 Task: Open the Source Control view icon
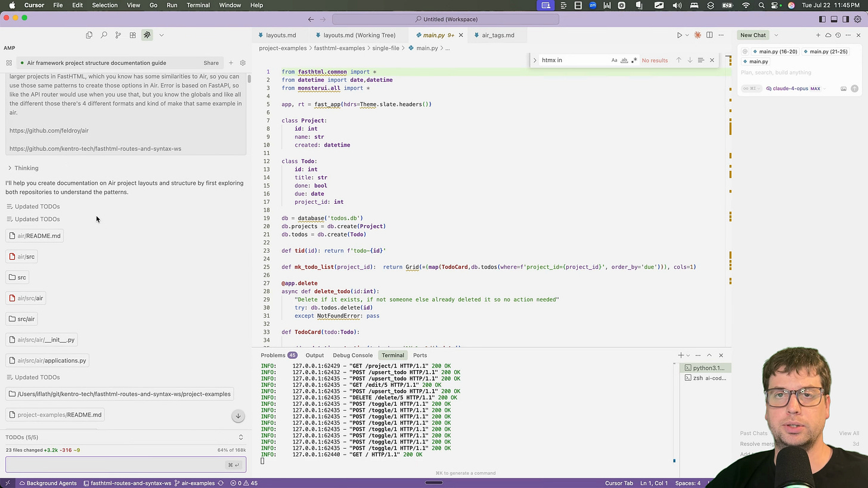pos(118,35)
